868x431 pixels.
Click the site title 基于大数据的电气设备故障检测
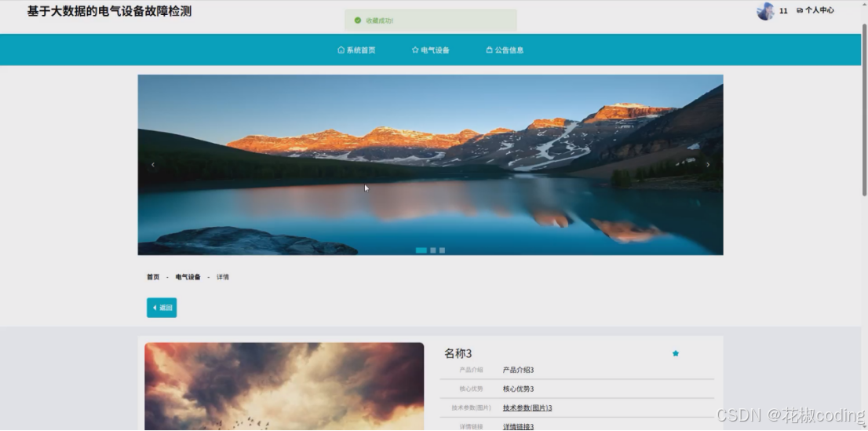[x=110, y=11]
